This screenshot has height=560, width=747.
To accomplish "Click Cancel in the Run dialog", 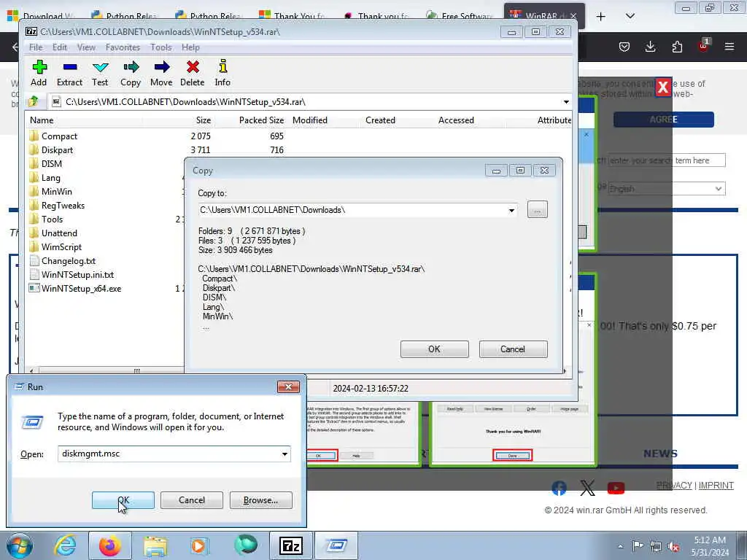I will click(192, 500).
